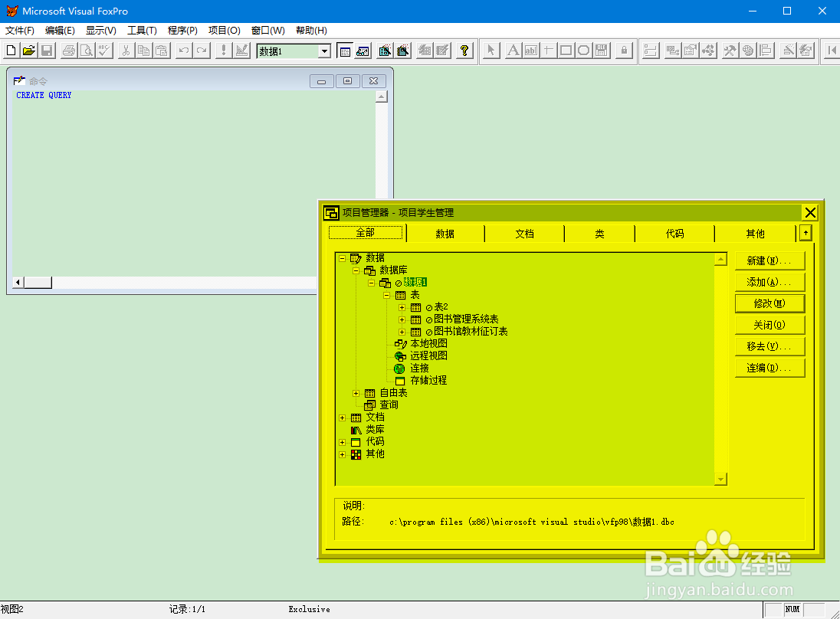Image resolution: width=840 pixels, height=619 pixels.
Task: Open the database dropdown showing 数据1
Action: coord(324,51)
